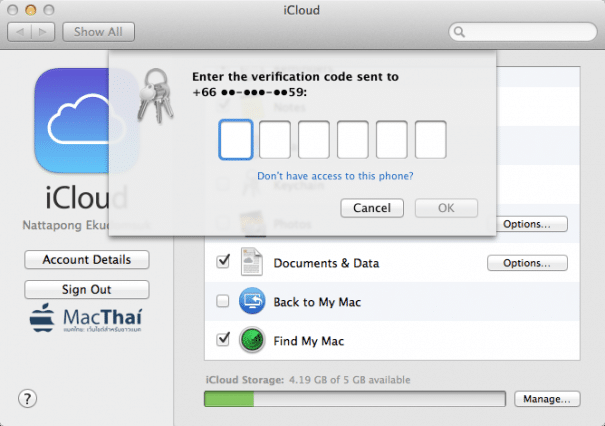This screenshot has height=426, width=605.
Task: Select "Find My Mac" label
Action: (309, 341)
